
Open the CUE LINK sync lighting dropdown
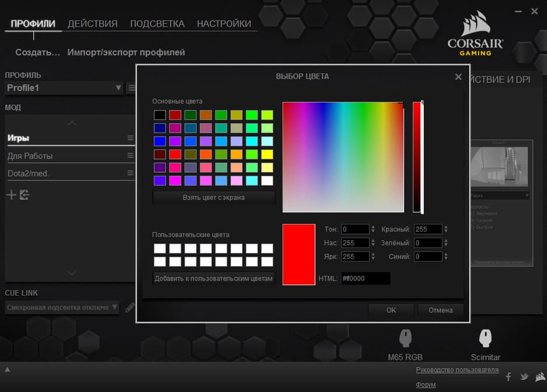coord(62,307)
